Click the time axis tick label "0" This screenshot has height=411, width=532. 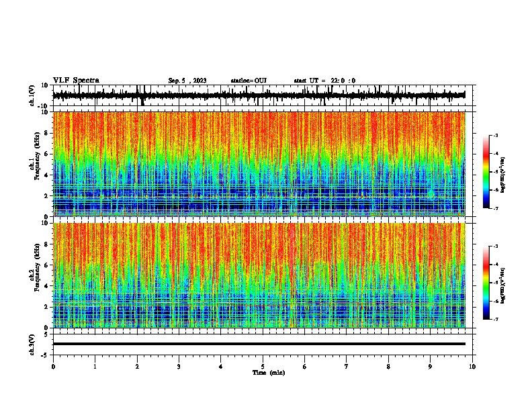click(53, 367)
